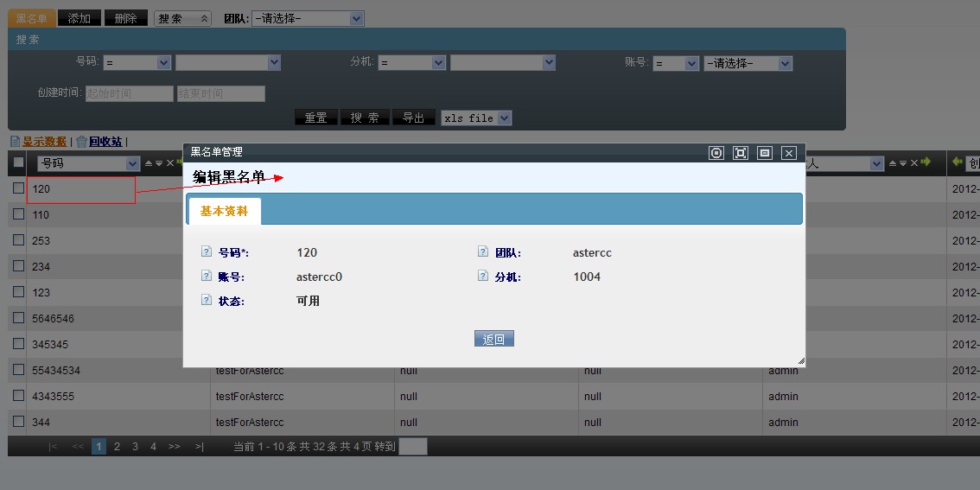Click the help icon beside 团队 label
980x490 pixels.
483,252
